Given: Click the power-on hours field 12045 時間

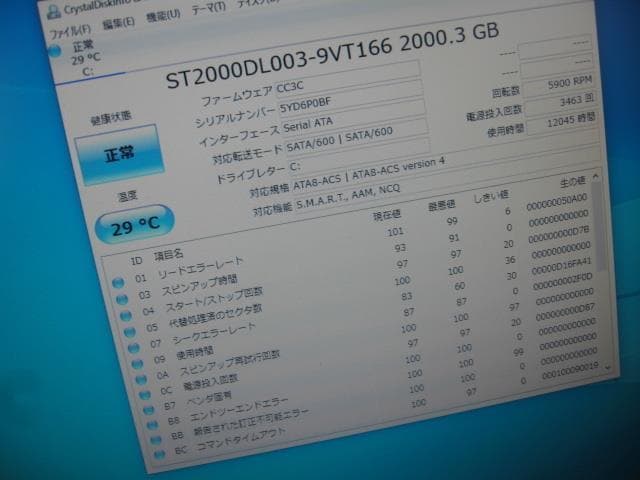Looking at the screenshot, I should (562, 123).
